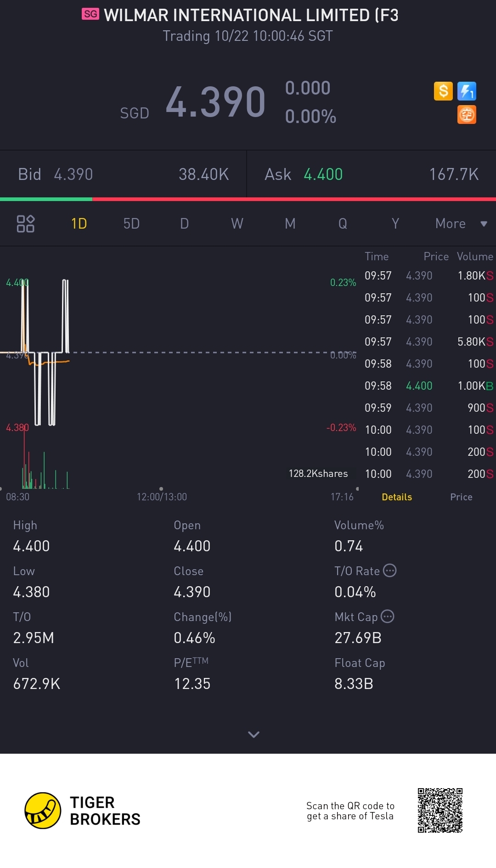
Task: Tap the Bid price 4.390
Action: tap(73, 174)
